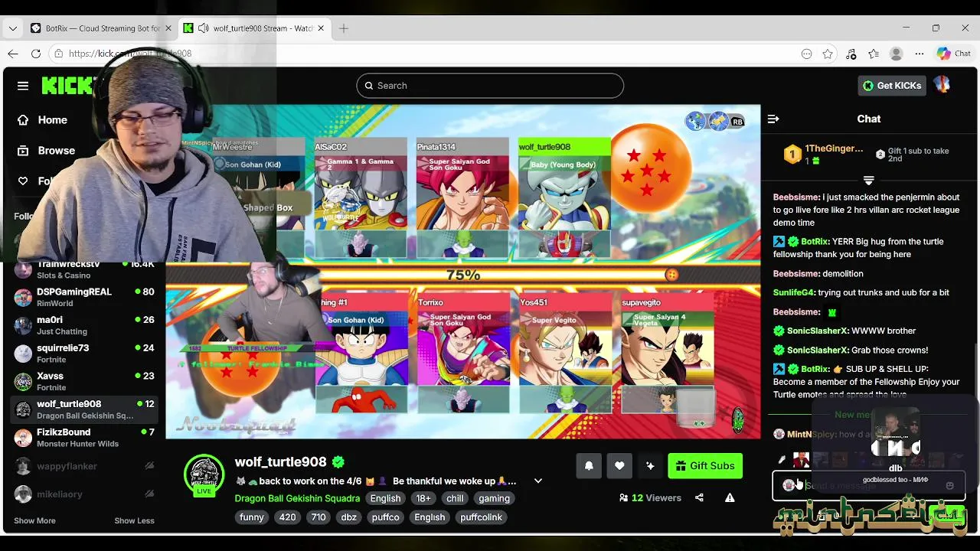Toggle notification bell for wolf_turtle908

pyautogui.click(x=589, y=465)
